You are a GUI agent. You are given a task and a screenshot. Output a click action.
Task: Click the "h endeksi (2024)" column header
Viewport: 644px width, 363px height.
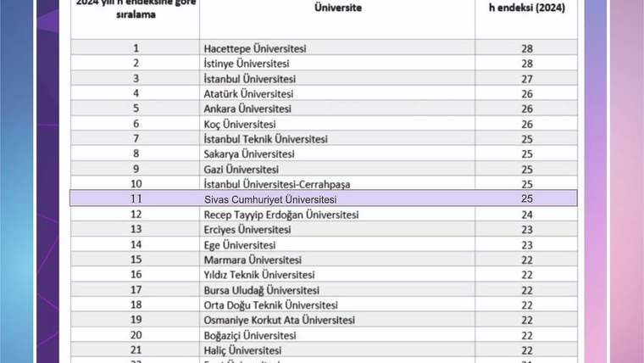[526, 8]
